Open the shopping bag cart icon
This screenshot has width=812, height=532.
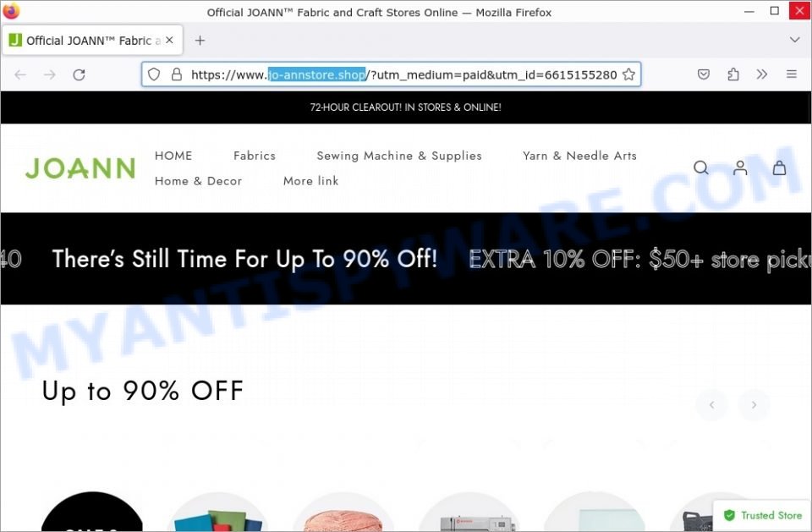pos(779,167)
